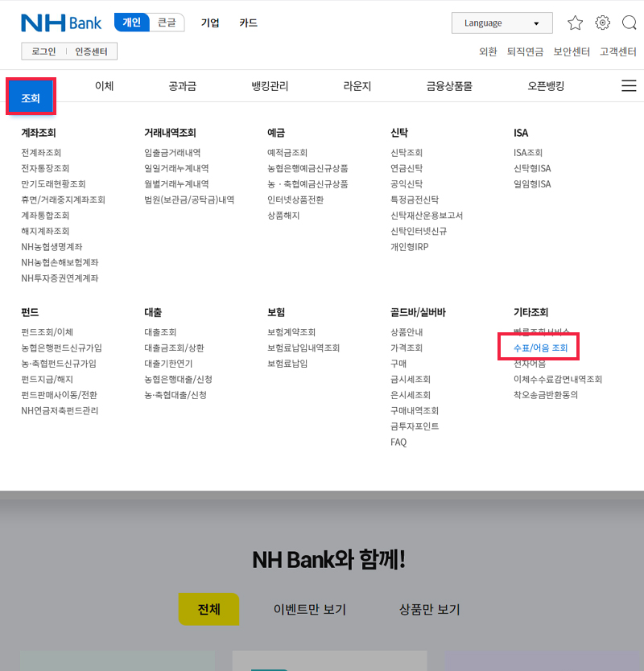Screen dimensions: 644x671
Task: Click the 로그인 button
Action: click(43, 51)
